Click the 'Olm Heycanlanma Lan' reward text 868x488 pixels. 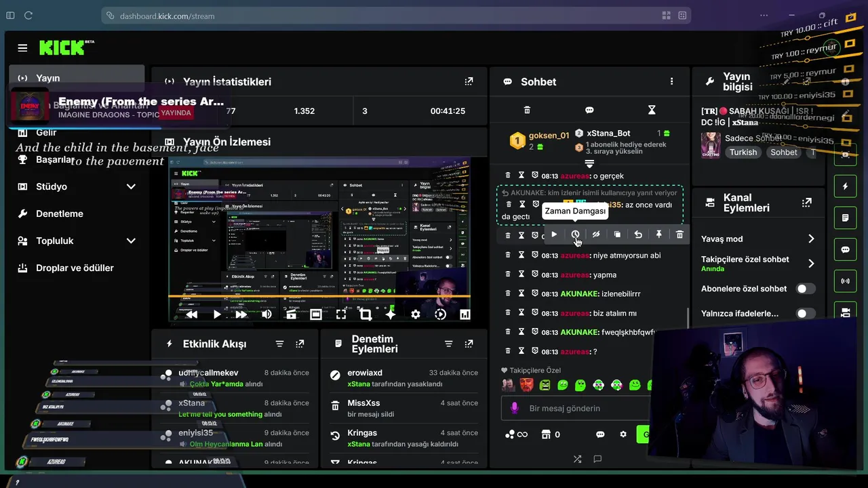pyautogui.click(x=226, y=444)
